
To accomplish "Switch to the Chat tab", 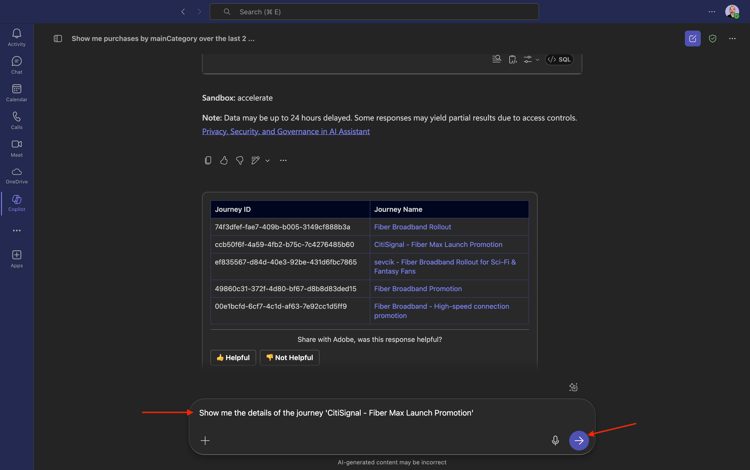I will 17,65.
